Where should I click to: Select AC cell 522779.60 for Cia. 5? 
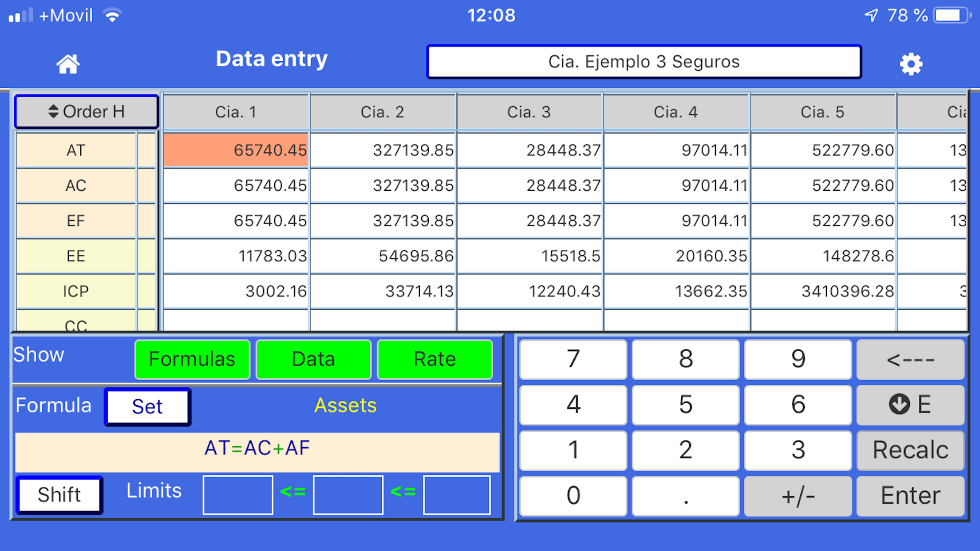[822, 185]
